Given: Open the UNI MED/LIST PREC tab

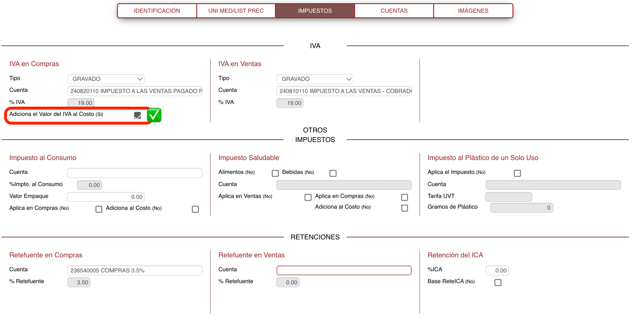Looking at the screenshot, I should tap(236, 11).
